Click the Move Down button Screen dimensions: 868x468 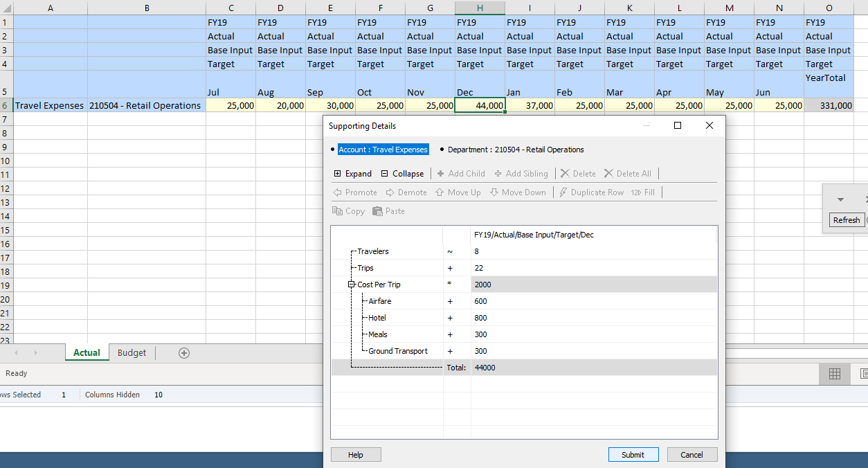pyautogui.click(x=518, y=192)
